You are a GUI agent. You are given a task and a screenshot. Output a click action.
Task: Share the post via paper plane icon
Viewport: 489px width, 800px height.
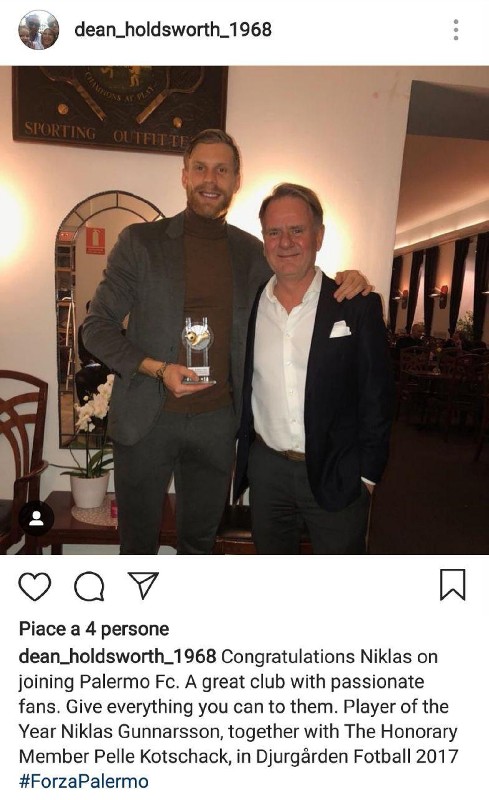coord(143,585)
